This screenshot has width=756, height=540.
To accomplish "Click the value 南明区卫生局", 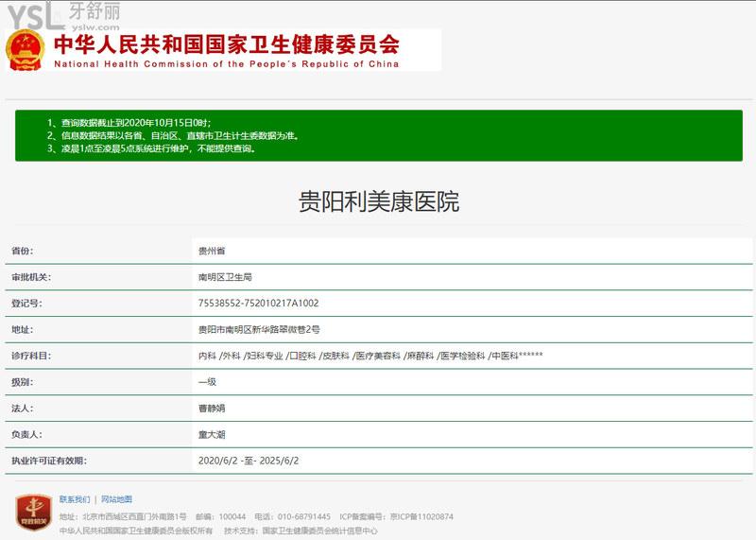I will tap(225, 277).
